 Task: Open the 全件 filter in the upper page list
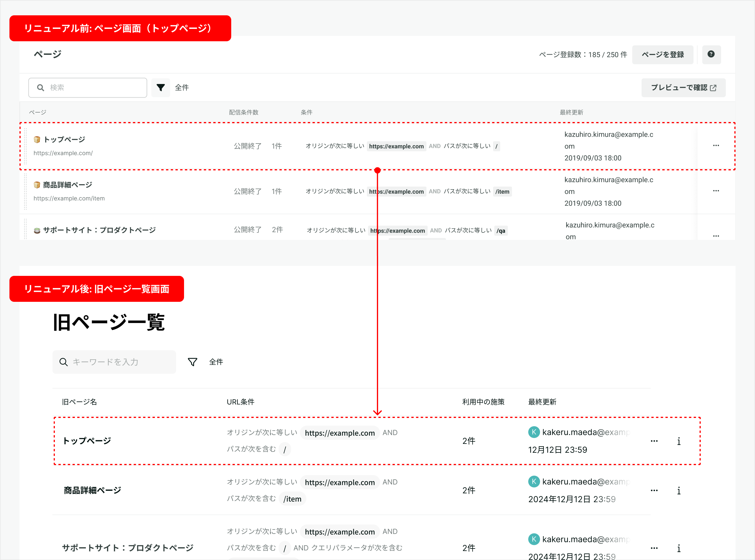pyautogui.click(x=182, y=88)
